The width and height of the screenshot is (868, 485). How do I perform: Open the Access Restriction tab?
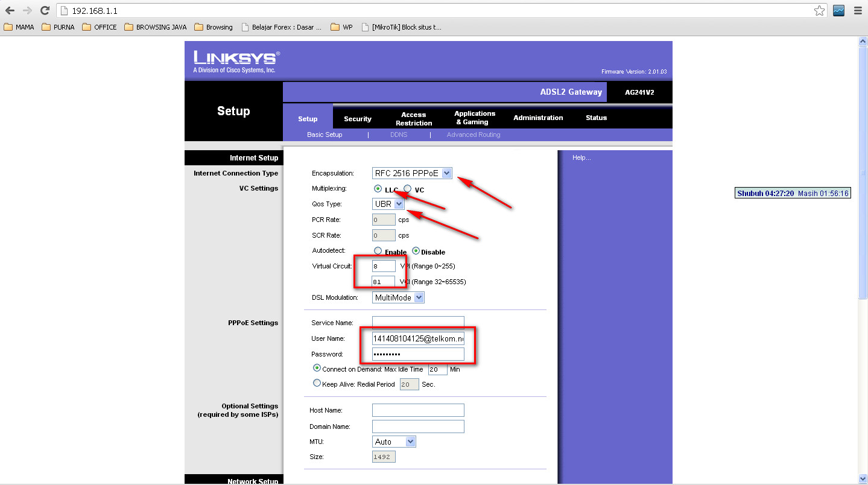coord(414,119)
